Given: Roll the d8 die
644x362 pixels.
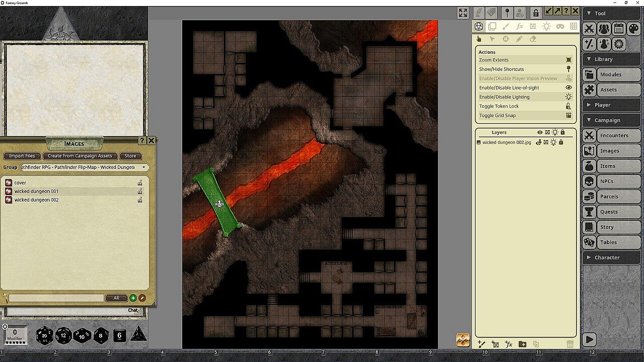Looking at the screenshot, I should click(101, 335).
